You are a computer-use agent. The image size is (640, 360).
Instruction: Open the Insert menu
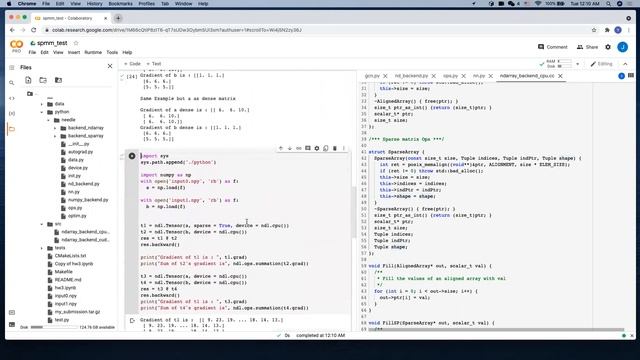click(x=74, y=53)
